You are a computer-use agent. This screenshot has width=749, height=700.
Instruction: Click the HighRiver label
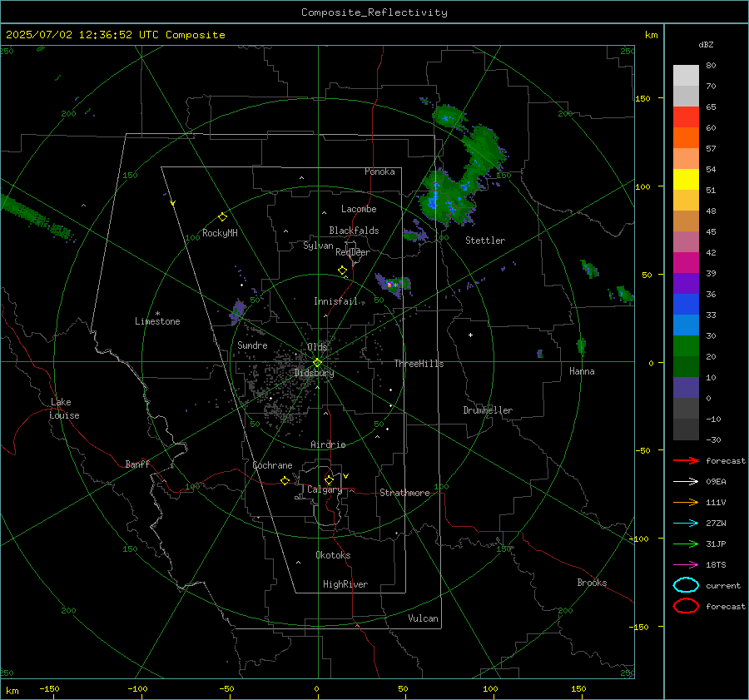point(345,584)
